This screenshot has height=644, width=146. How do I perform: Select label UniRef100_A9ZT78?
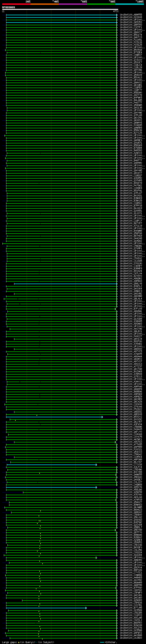pos(131,95)
